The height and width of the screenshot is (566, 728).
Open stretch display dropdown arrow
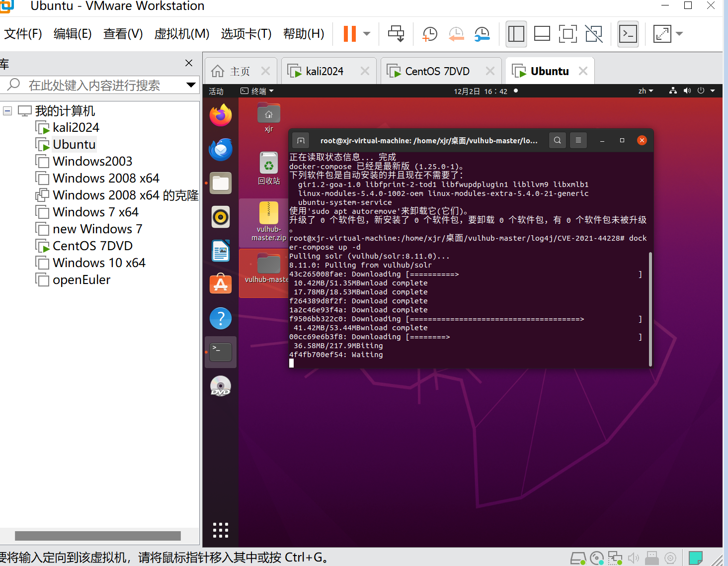(679, 34)
